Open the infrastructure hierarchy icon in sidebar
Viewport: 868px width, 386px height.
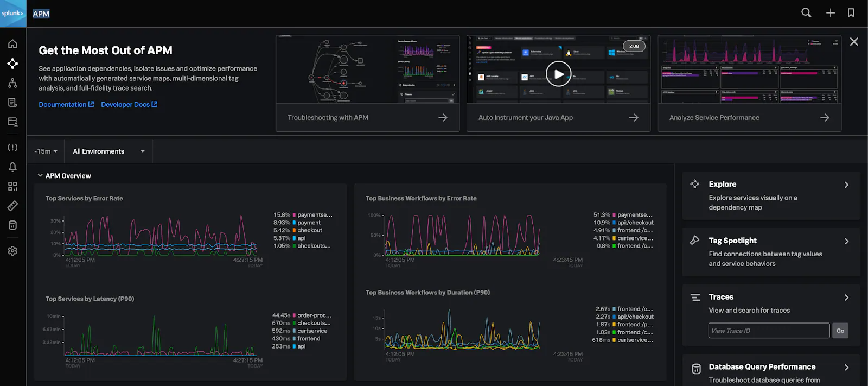pos(12,83)
